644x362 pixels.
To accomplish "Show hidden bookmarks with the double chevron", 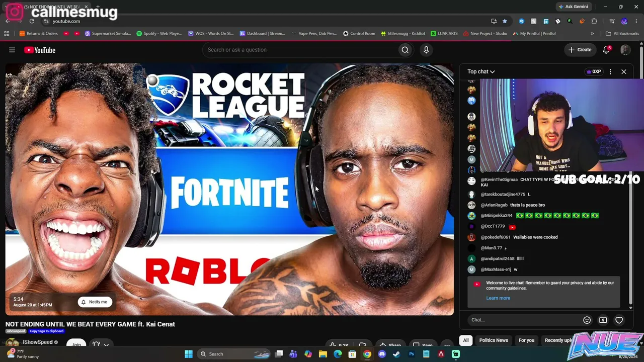I will click(x=592, y=34).
